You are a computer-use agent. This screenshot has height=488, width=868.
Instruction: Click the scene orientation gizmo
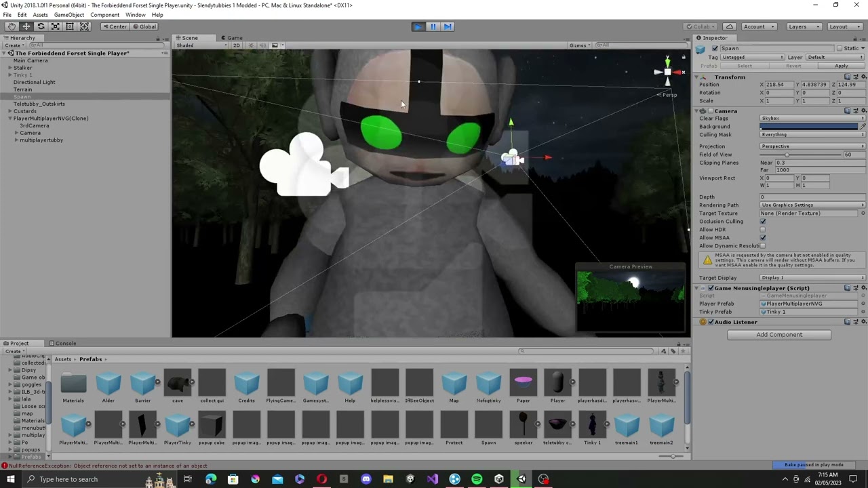[x=668, y=72]
